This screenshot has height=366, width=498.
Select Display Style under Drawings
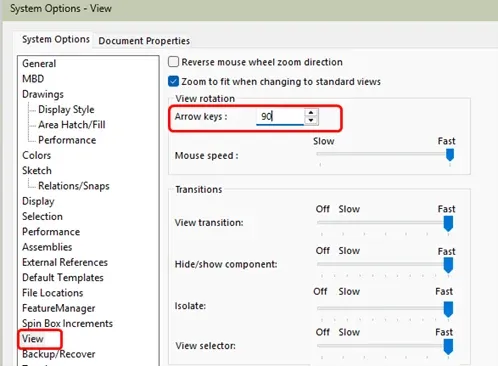[66, 109]
